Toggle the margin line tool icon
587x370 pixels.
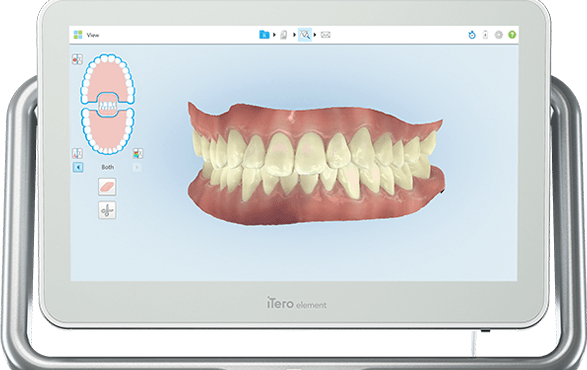(77, 153)
